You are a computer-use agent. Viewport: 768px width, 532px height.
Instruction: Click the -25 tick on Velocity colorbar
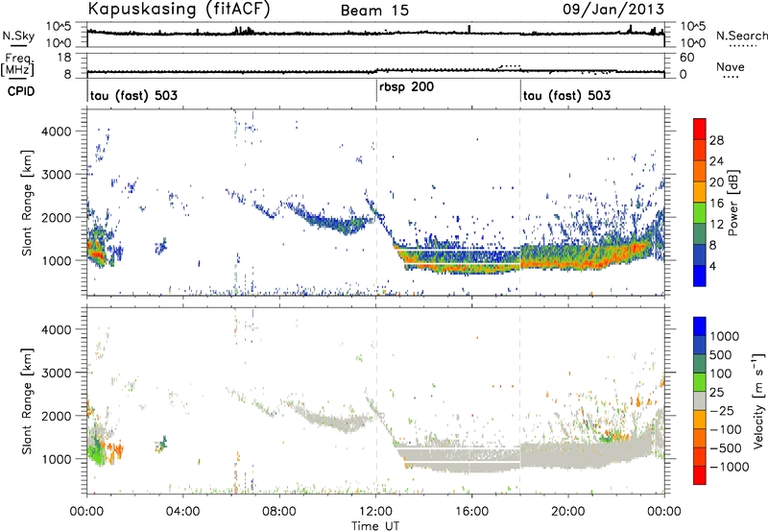tap(722, 410)
